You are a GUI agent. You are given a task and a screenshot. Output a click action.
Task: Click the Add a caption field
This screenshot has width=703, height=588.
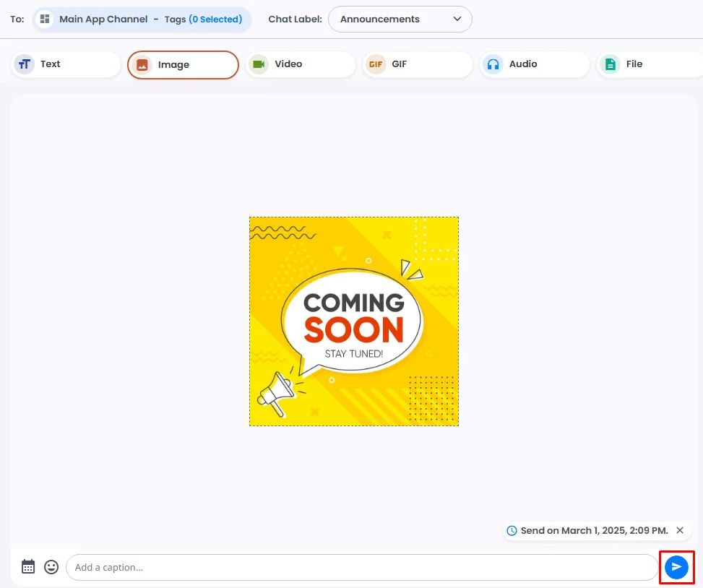362,567
